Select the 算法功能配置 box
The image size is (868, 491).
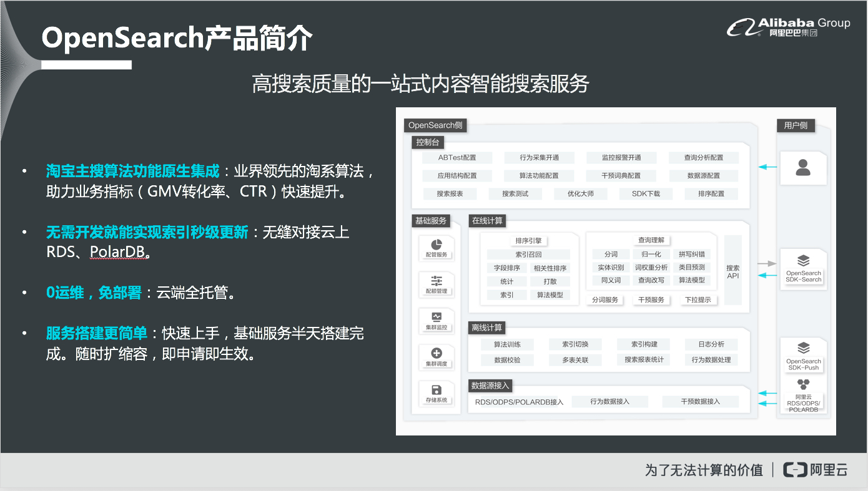pos(539,176)
